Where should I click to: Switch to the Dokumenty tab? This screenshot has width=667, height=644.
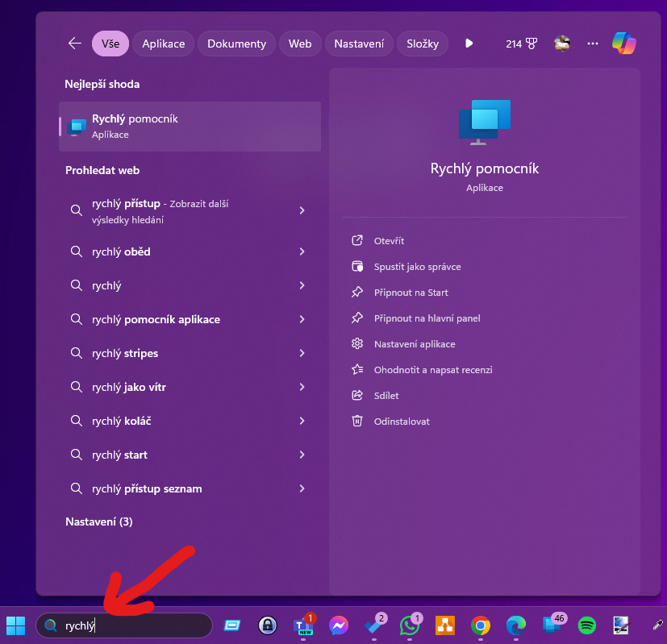(236, 44)
